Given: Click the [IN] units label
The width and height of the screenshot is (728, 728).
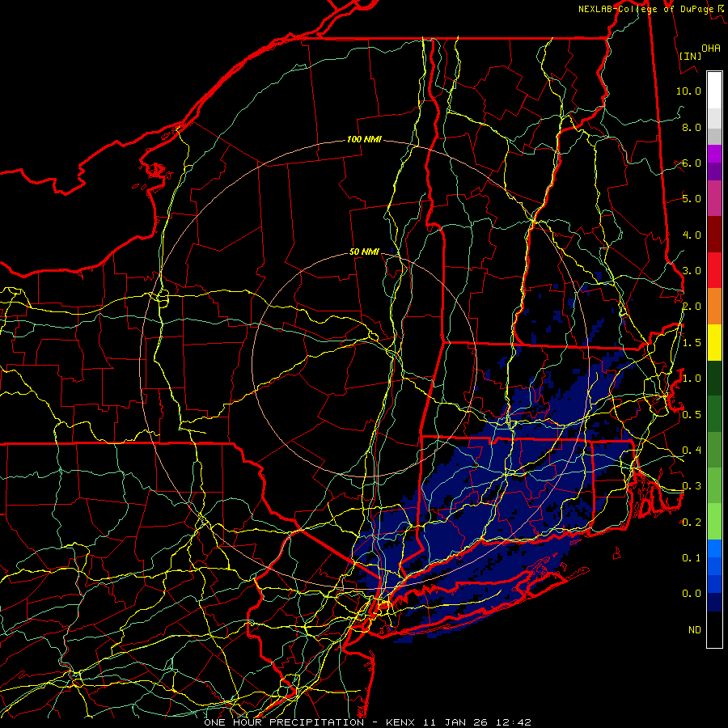Looking at the screenshot, I should (691, 56).
